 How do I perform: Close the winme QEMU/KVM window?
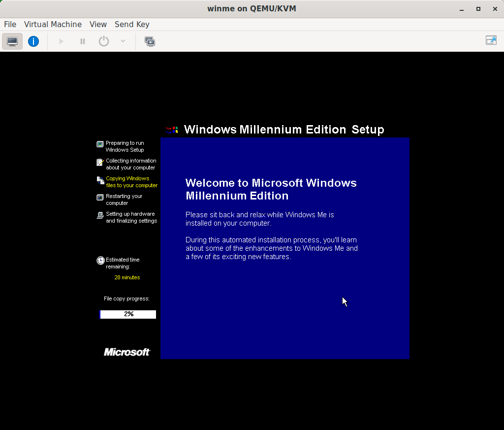pyautogui.click(x=495, y=9)
